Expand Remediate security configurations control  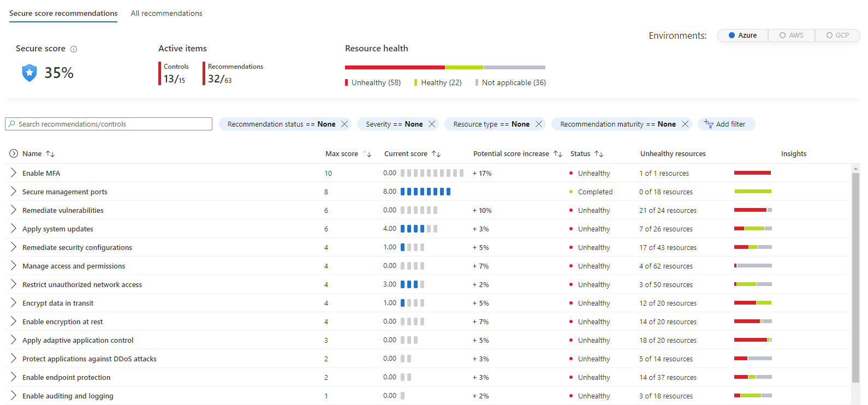[14, 247]
